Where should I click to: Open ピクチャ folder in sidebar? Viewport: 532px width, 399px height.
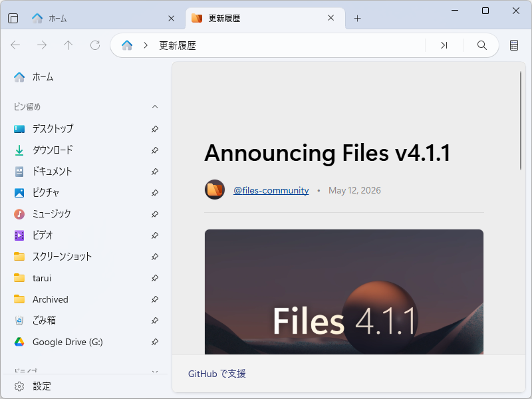tap(87, 193)
